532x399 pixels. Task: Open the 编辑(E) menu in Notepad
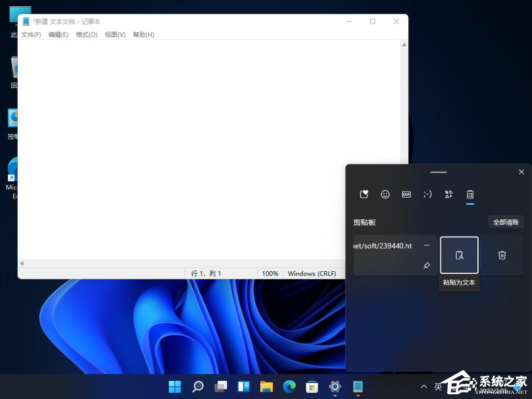tap(58, 35)
